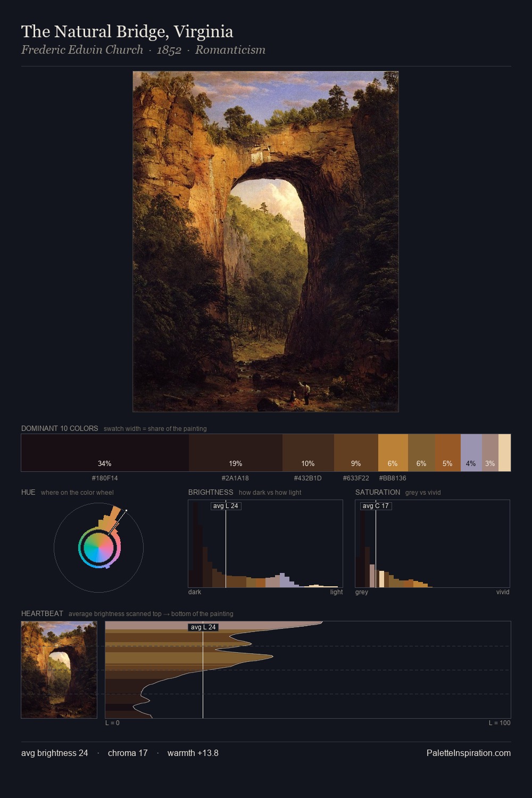The width and height of the screenshot is (532, 798).
Task: Click the 'vivid' axis label
Action: 503,592
